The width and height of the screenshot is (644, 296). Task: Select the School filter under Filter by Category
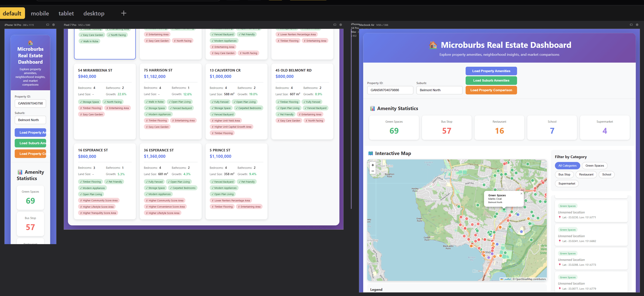(606, 174)
